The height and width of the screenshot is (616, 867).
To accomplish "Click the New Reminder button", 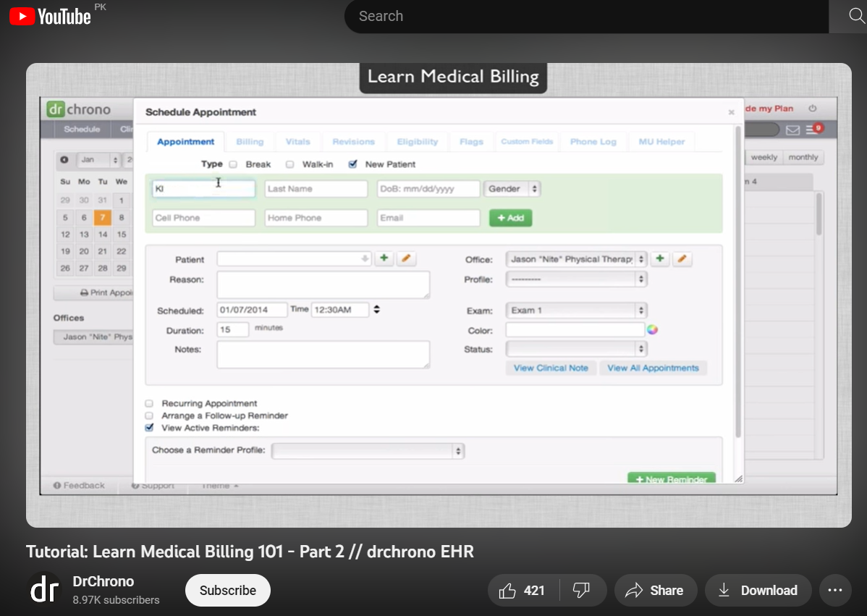I will 672,478.
